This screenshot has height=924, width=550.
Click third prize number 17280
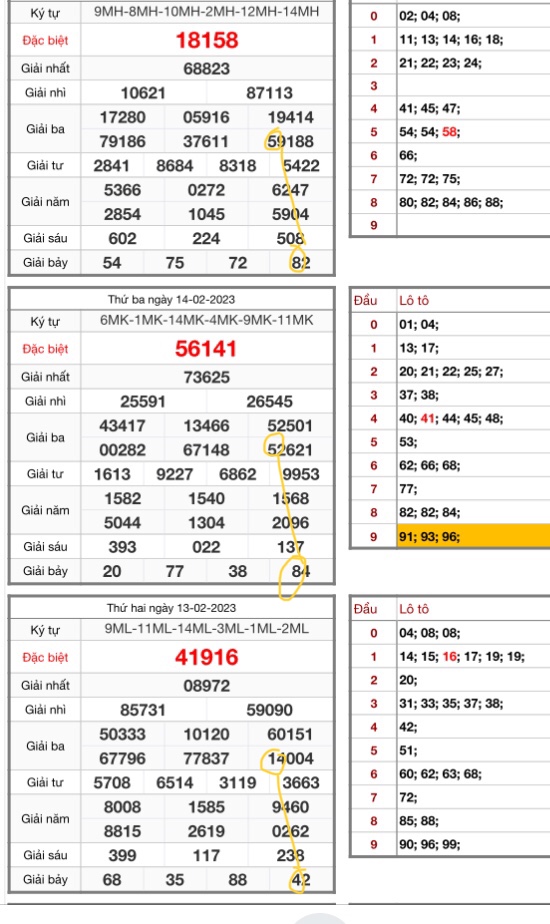123,117
